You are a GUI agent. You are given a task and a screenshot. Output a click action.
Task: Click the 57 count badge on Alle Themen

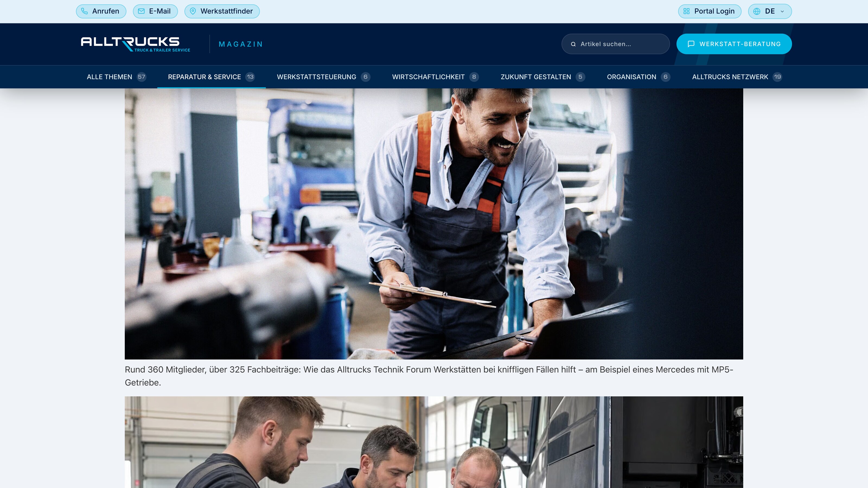coord(142,77)
